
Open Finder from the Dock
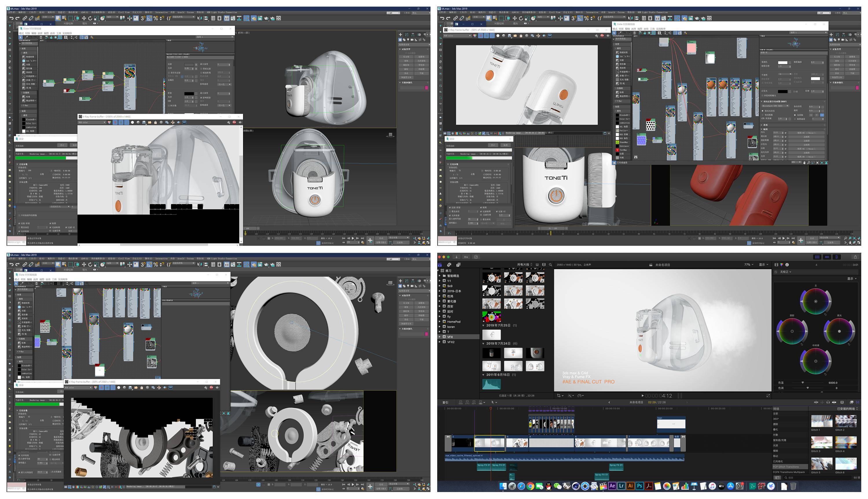[503, 486]
